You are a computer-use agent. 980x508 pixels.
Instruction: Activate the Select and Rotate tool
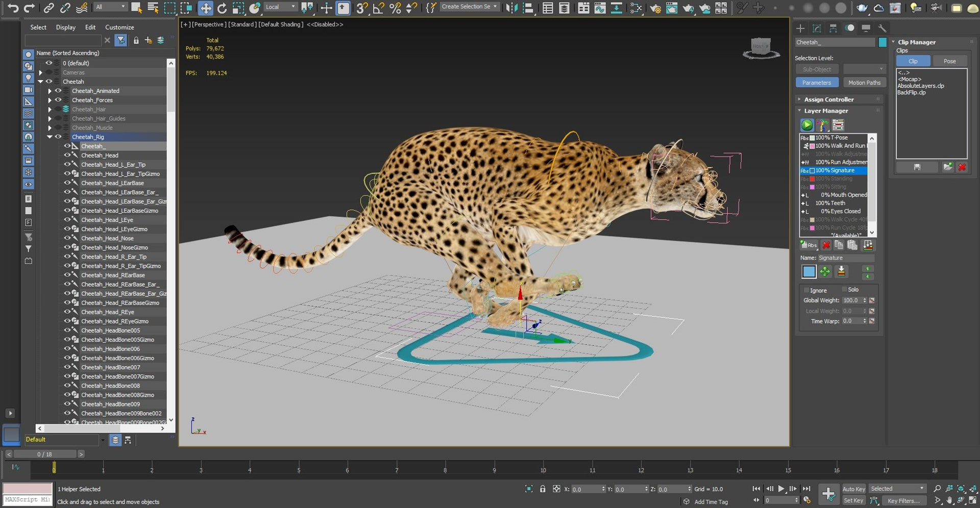(222, 8)
